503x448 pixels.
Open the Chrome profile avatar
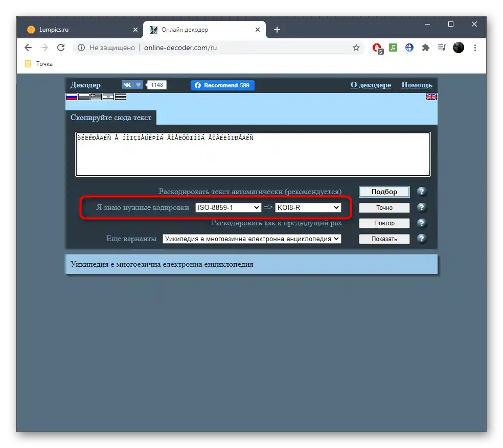[458, 48]
